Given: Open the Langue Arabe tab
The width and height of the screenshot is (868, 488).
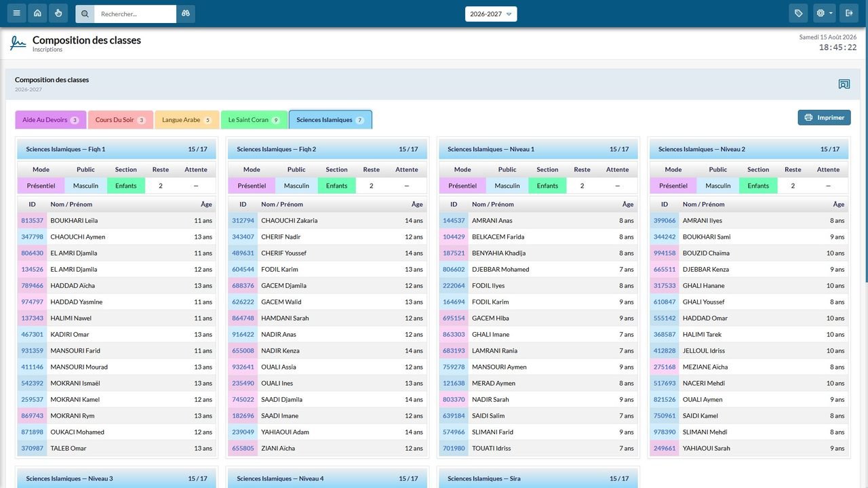Looking at the screenshot, I should click(187, 120).
